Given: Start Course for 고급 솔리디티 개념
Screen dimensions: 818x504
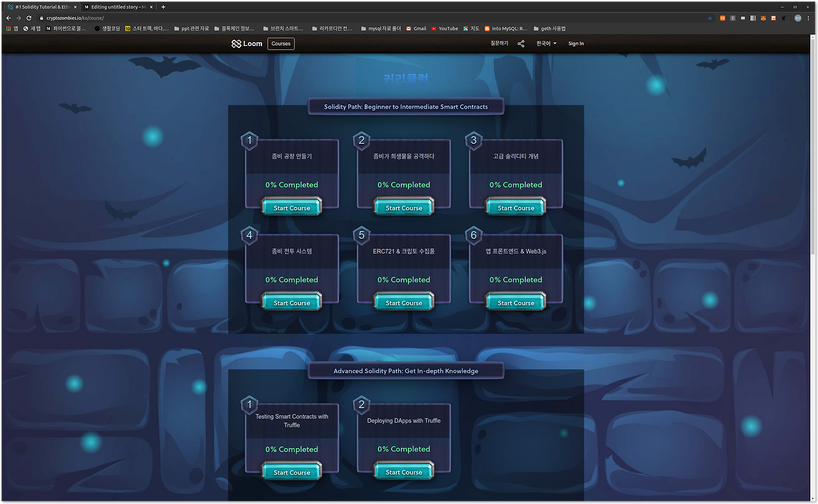Looking at the screenshot, I should tap(516, 208).
